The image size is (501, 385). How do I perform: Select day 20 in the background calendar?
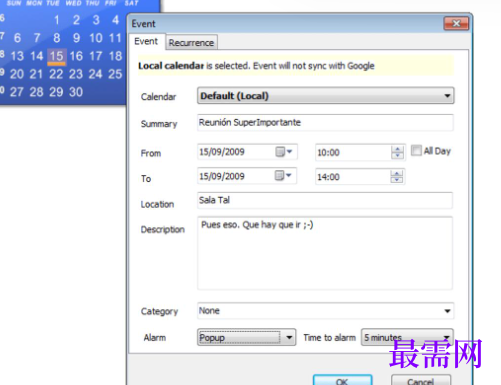(x=17, y=74)
